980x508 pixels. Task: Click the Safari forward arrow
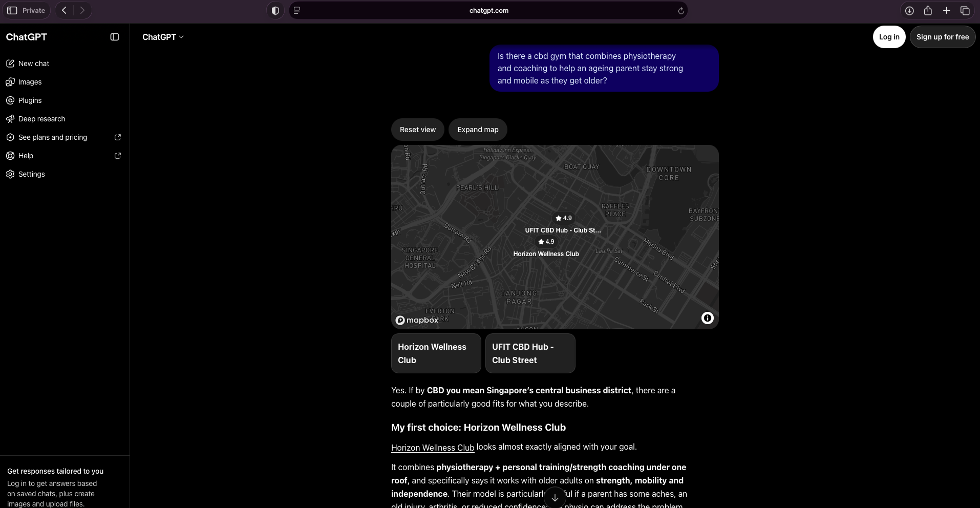pos(82,10)
